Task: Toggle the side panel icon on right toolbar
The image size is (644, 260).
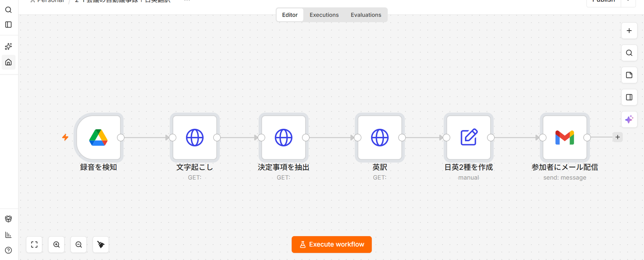Action: pos(629,97)
